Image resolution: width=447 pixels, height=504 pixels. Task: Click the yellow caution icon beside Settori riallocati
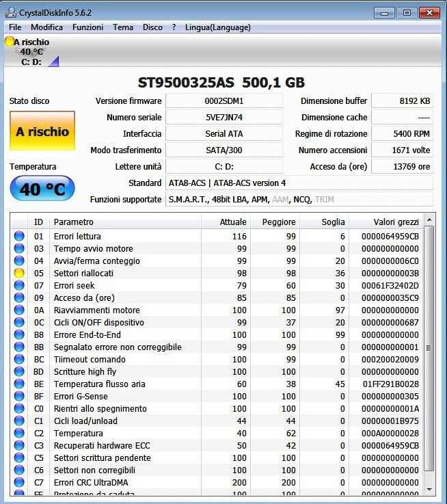click(x=19, y=274)
